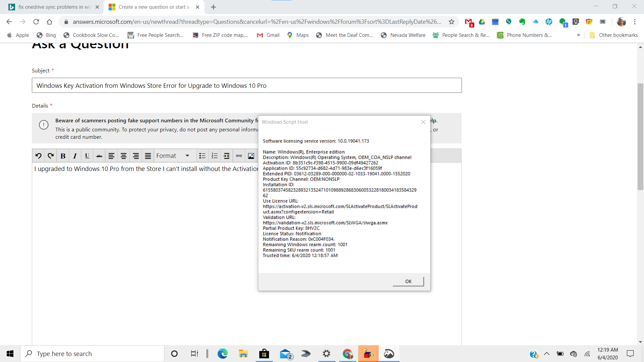644x362 pixels.
Task: Click the Redo icon in editor toolbar
Action: 51,156
